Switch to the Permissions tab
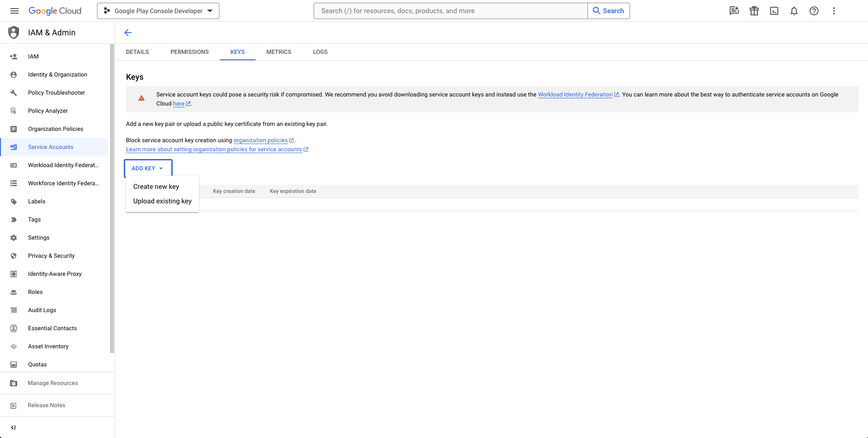This screenshot has width=868, height=438. (189, 52)
